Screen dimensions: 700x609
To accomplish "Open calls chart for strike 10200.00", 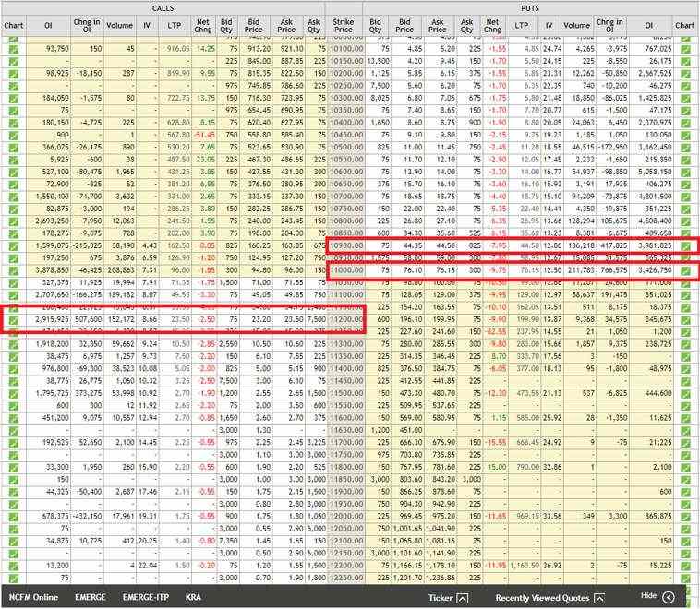I will tap(14, 74).
